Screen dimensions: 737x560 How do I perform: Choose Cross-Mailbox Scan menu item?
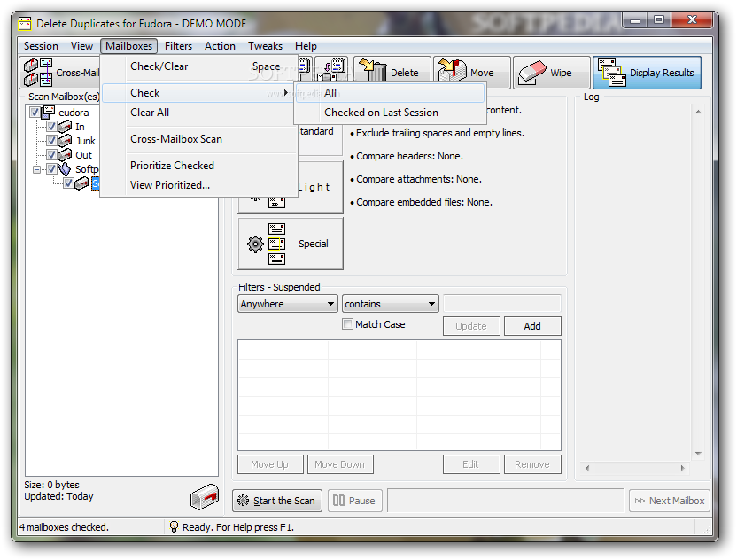coord(199,139)
